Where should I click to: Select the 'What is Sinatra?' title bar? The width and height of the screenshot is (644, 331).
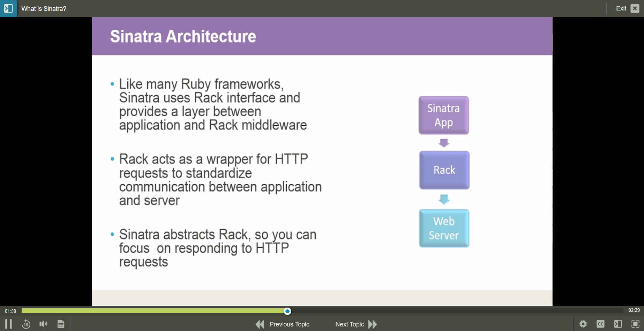pos(43,8)
